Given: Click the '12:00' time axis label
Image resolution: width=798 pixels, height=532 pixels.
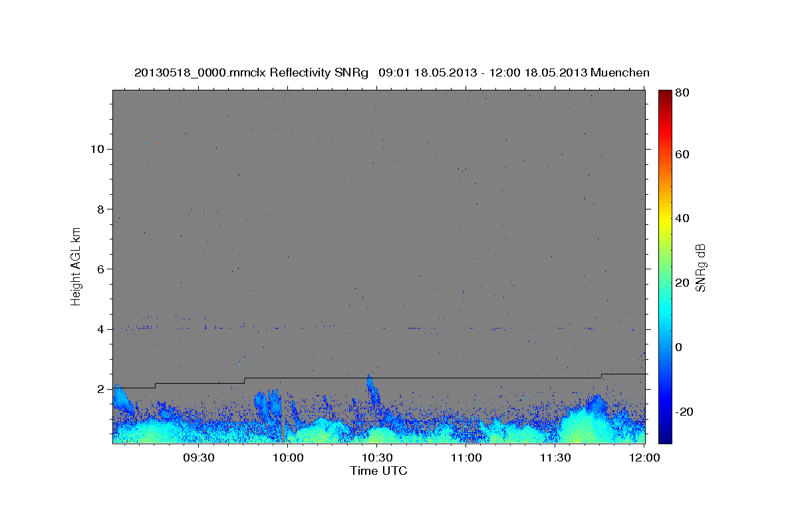Looking at the screenshot, I should 644,458.
